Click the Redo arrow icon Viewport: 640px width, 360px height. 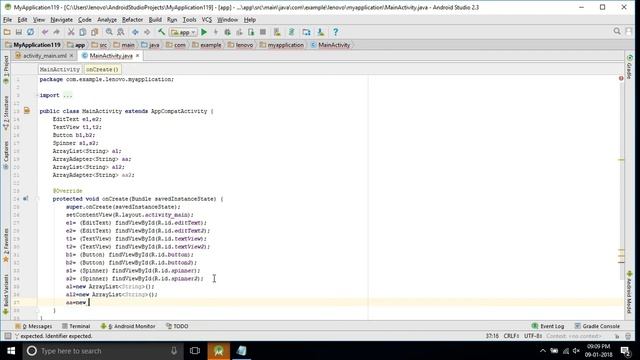(x=56, y=32)
